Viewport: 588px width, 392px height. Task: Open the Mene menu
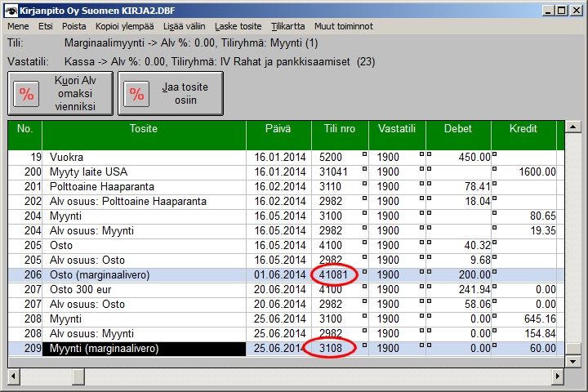18,26
